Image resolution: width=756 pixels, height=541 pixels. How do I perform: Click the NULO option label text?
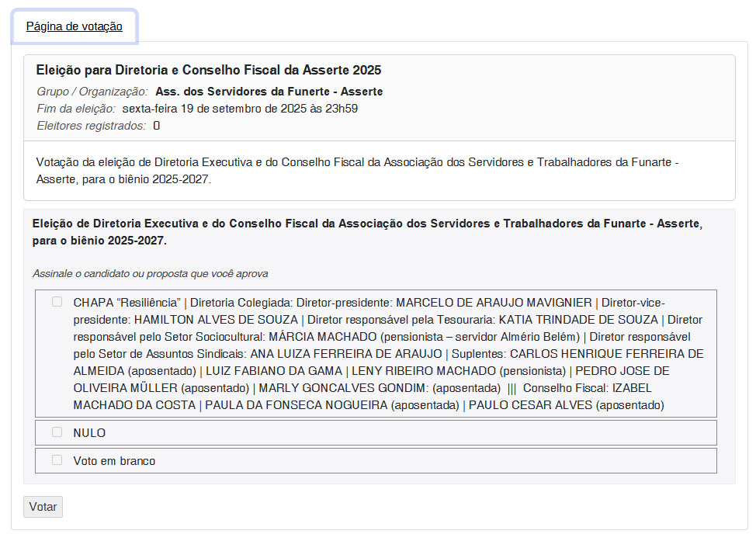point(89,433)
